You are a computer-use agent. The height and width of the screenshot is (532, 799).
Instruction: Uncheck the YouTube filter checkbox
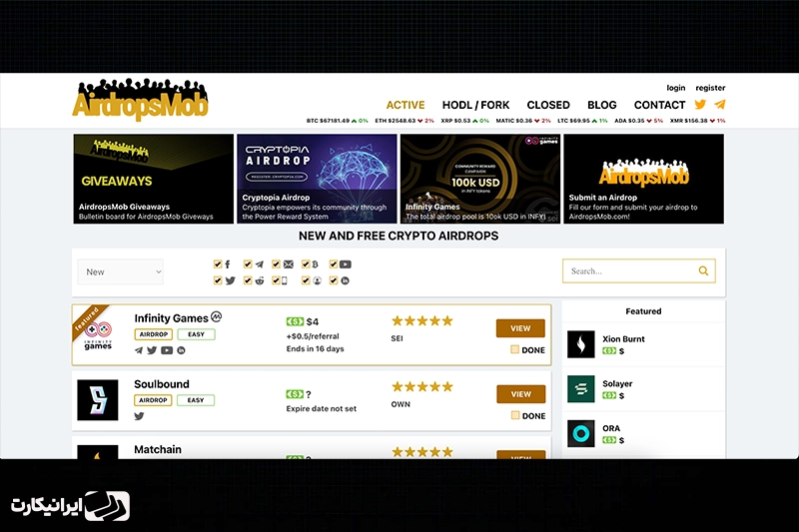click(x=334, y=264)
